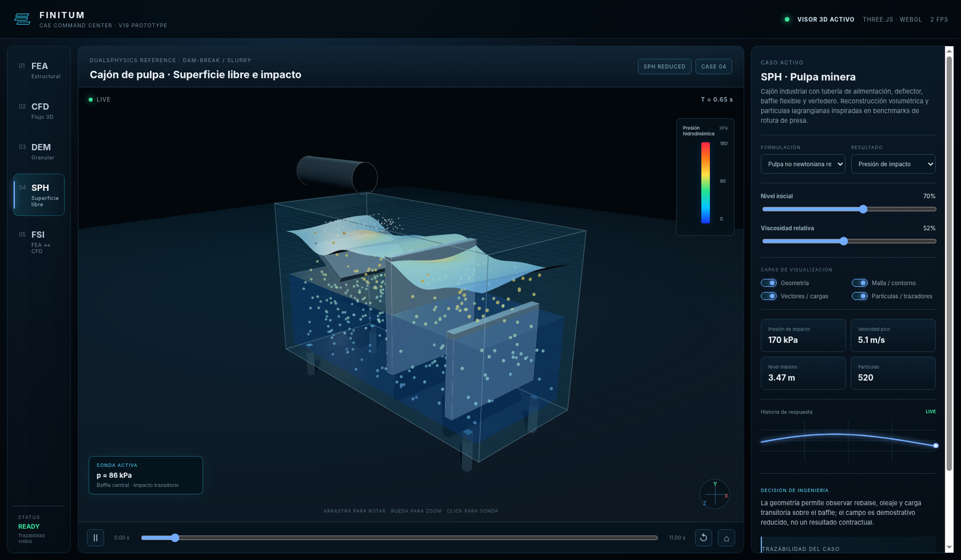Click the Finitum logo icon
961x560 pixels.
(22, 19)
